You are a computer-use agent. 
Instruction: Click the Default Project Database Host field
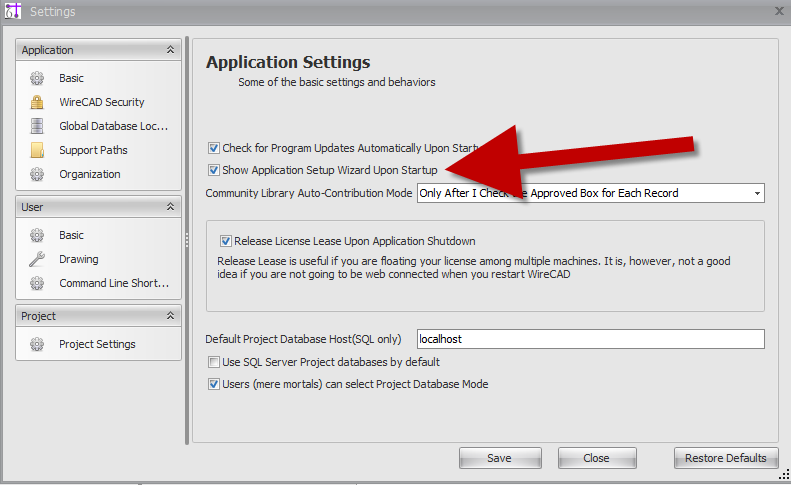[591, 339]
